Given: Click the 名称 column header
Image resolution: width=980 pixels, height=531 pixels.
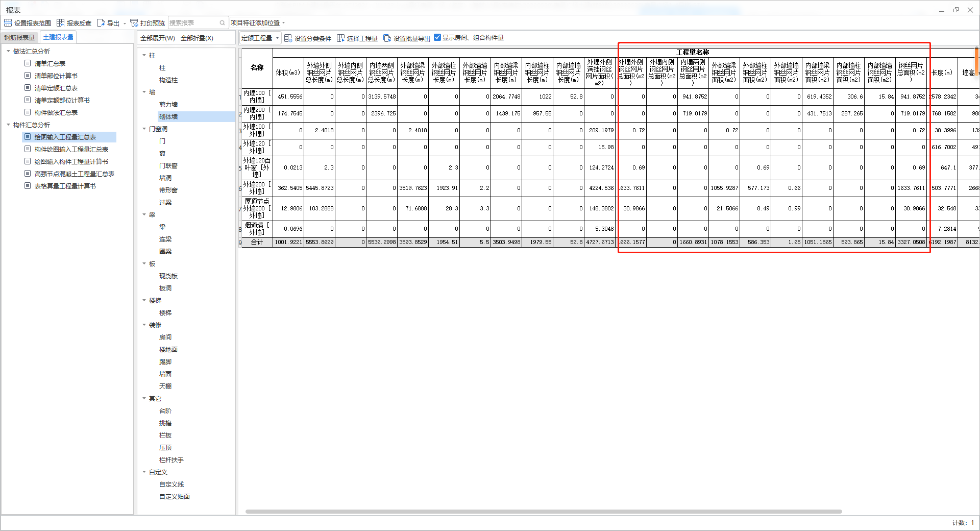Looking at the screenshot, I should pyautogui.click(x=257, y=67).
